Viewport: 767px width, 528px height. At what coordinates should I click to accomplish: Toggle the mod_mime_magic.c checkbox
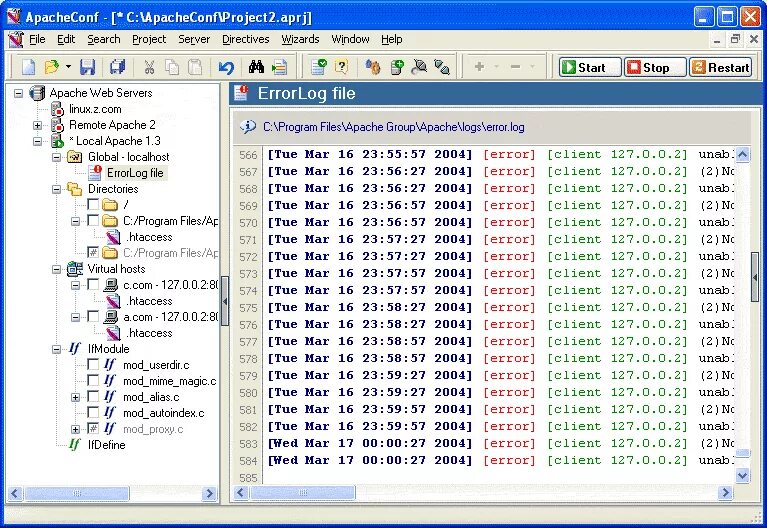(x=93, y=380)
